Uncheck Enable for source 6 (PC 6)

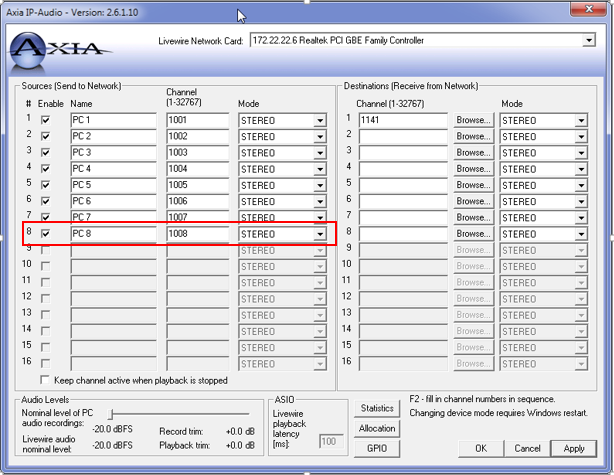[46, 201]
